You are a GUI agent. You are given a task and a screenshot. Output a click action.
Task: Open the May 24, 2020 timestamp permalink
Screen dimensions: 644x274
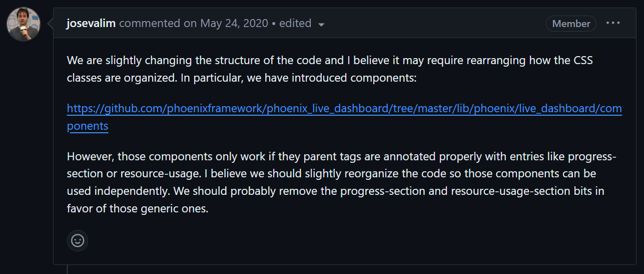(234, 23)
